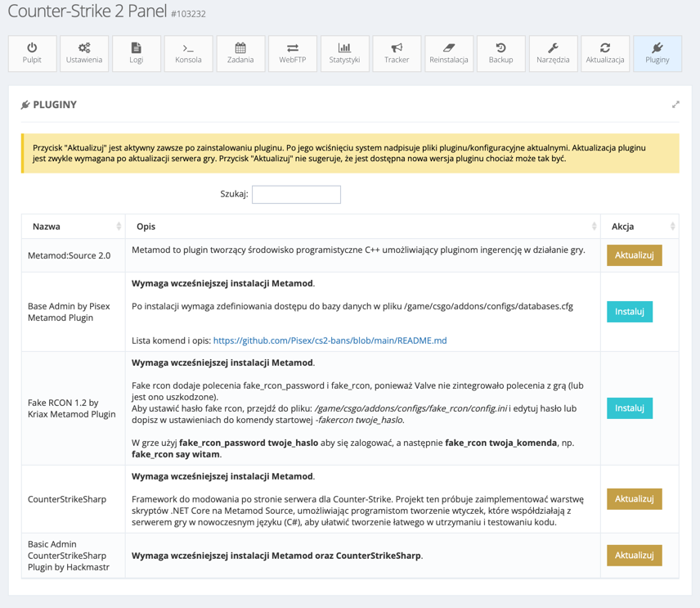Open the Zadania calendar tab

coord(240,53)
